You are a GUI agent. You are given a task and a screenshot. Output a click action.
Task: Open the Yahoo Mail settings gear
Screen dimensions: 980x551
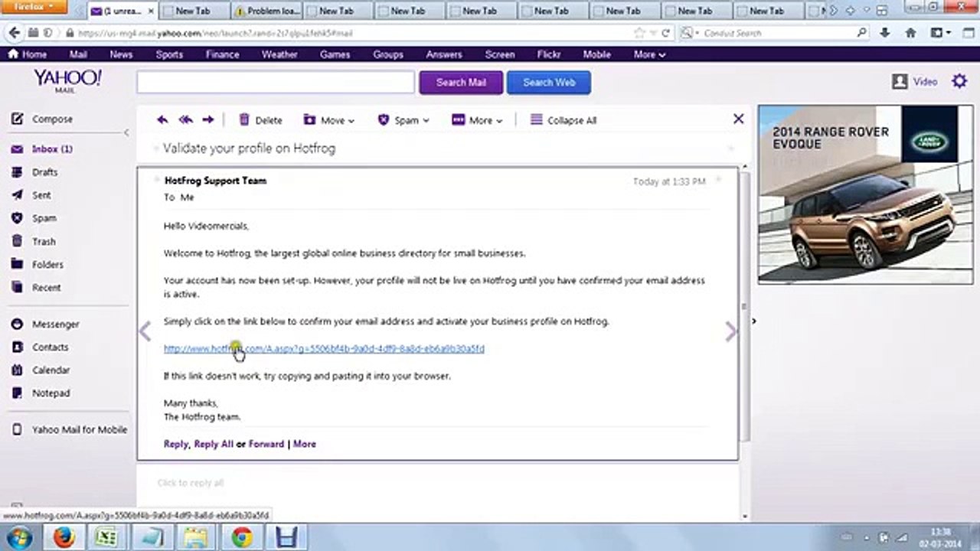click(x=959, y=81)
